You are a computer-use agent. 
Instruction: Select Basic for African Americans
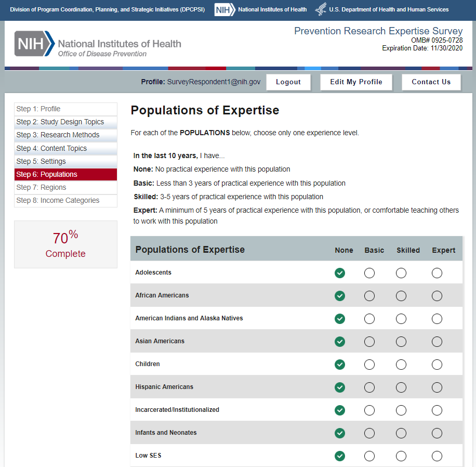click(x=369, y=296)
